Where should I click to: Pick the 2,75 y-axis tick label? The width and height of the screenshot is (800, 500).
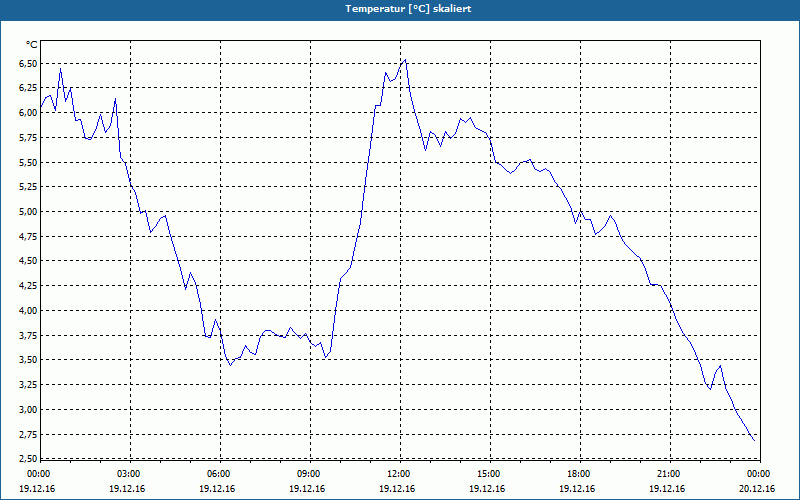[28, 435]
